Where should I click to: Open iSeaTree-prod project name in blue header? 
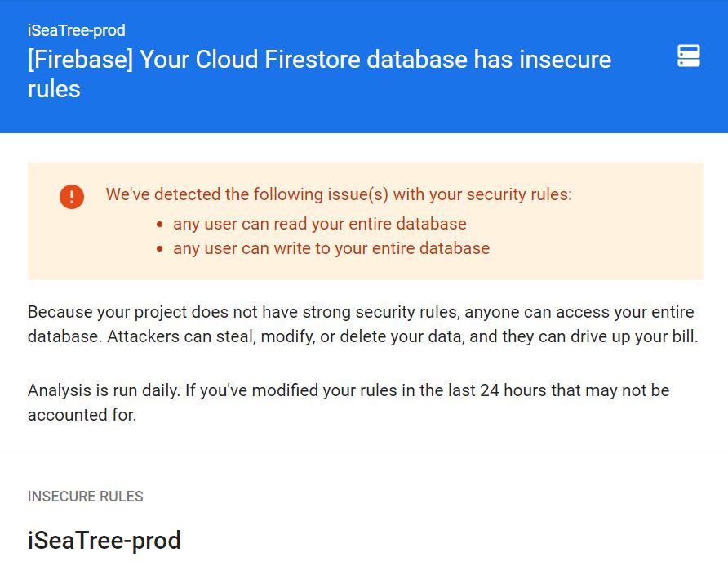(x=76, y=31)
